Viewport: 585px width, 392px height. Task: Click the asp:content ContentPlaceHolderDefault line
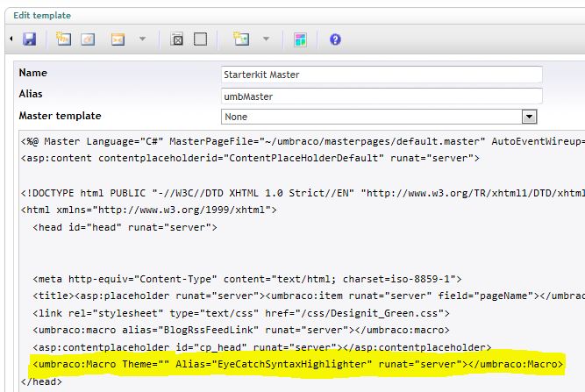click(250, 158)
